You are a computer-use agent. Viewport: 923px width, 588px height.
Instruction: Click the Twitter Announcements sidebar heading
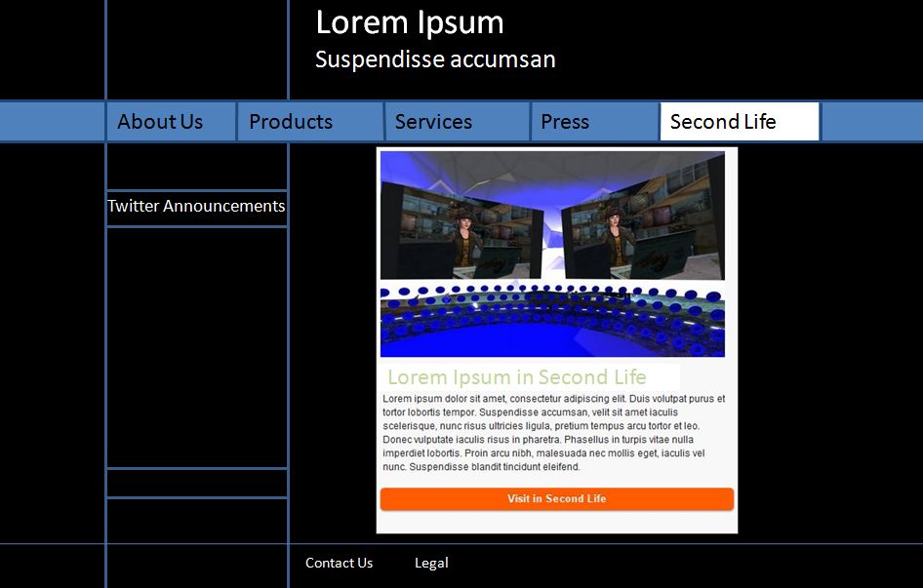196,207
